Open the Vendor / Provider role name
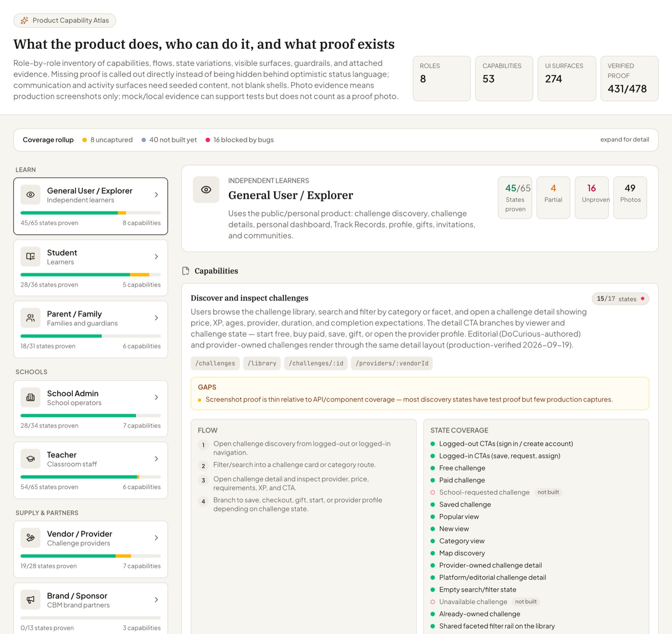Image resolution: width=672 pixels, height=634 pixels. tap(80, 534)
